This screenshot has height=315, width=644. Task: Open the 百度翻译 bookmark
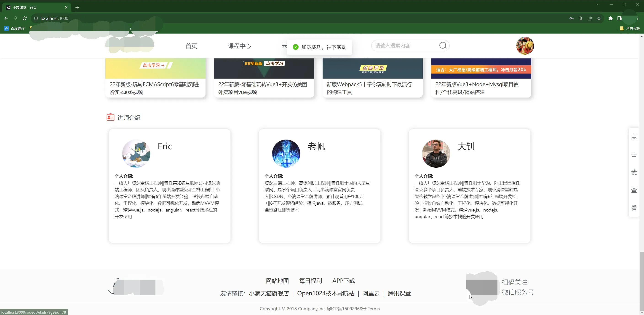pos(14,28)
